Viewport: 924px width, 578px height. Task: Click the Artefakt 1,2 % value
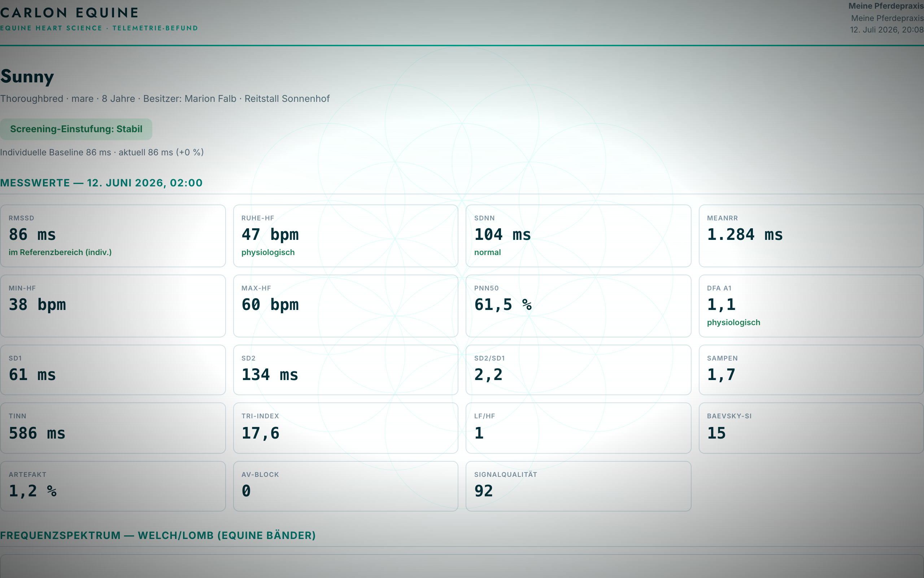[x=33, y=491]
